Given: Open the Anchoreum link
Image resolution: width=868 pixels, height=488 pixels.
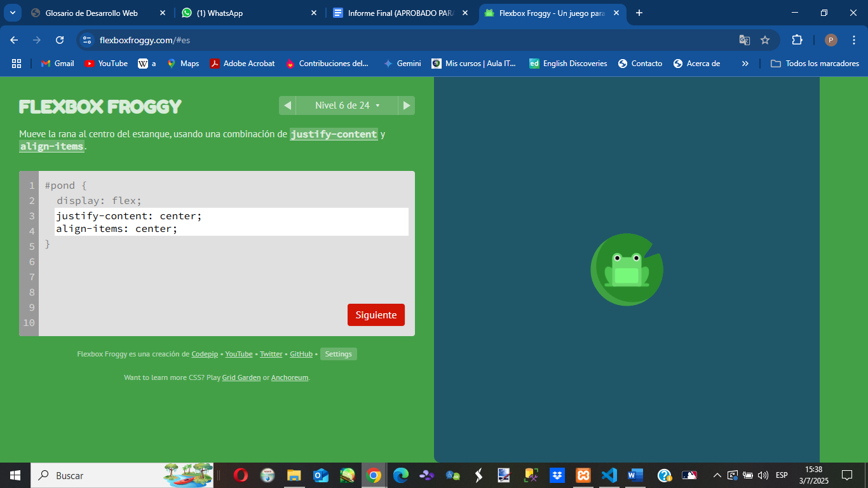Looking at the screenshot, I should [290, 377].
